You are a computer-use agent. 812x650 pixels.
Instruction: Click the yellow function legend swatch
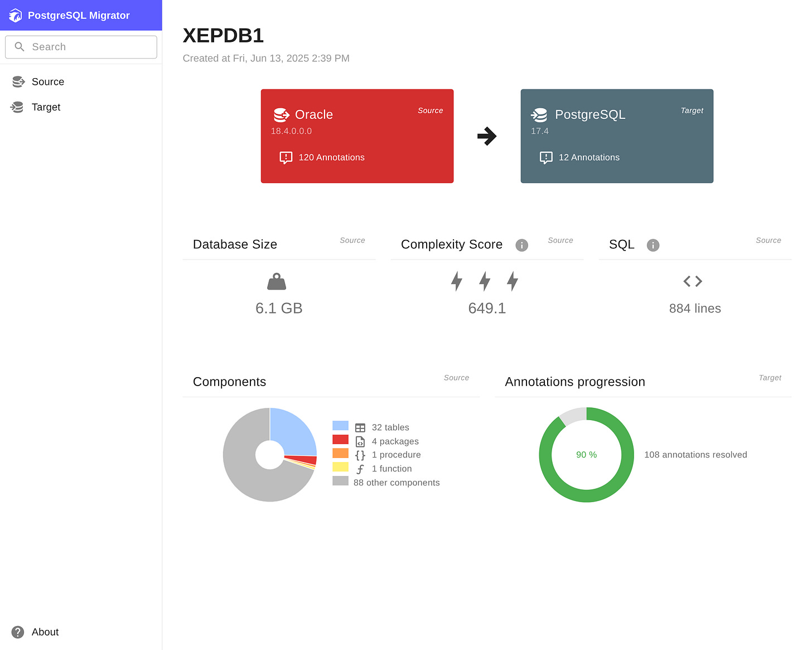(340, 467)
